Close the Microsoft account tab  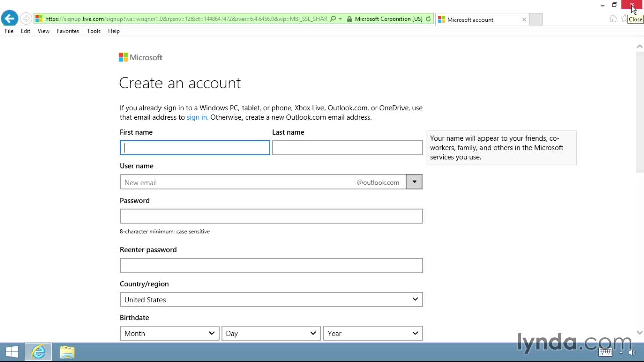524,20
